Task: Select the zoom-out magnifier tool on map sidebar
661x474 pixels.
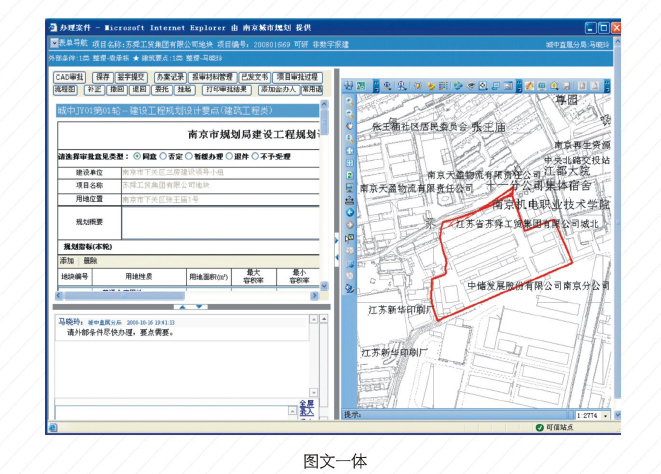Action: tap(349, 113)
